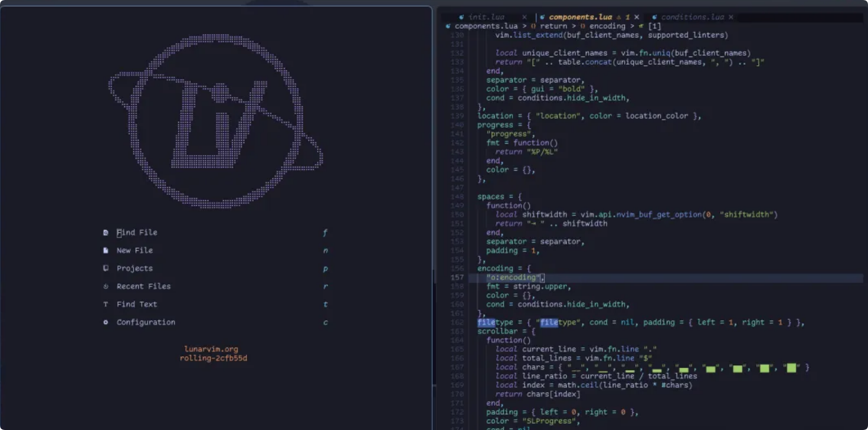
Task: Click the lunarvim.org footer link
Action: click(211, 349)
